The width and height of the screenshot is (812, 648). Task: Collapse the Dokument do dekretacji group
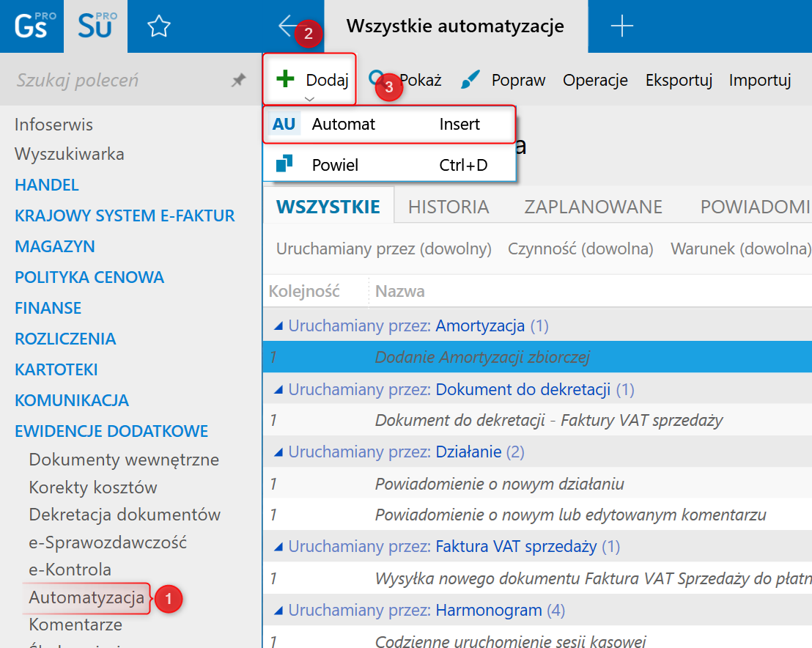coord(278,389)
